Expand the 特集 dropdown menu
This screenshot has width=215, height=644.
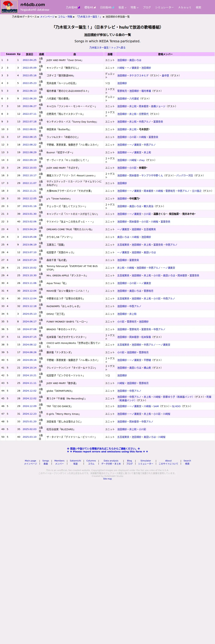tap(134, 8)
